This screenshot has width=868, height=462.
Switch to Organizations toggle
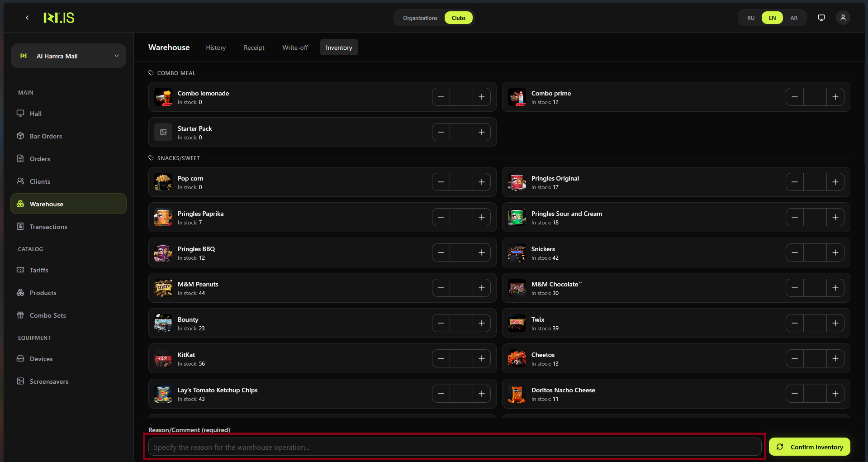coord(420,18)
